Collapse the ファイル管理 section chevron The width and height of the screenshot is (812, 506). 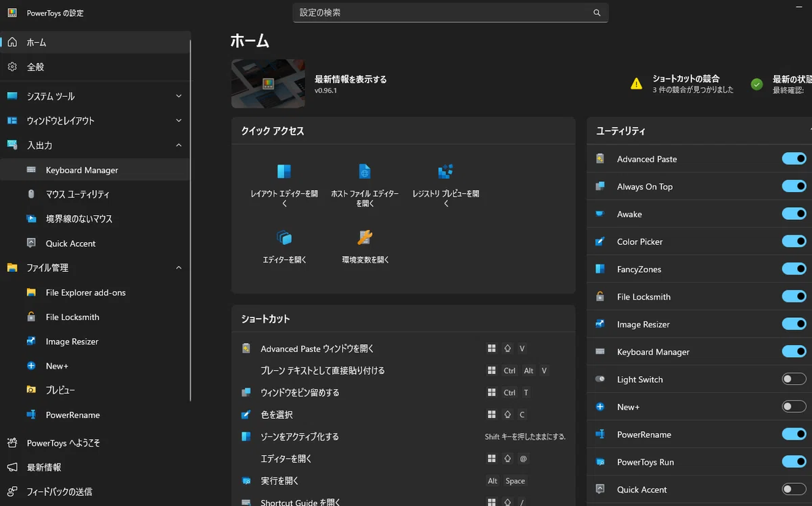pyautogui.click(x=179, y=268)
